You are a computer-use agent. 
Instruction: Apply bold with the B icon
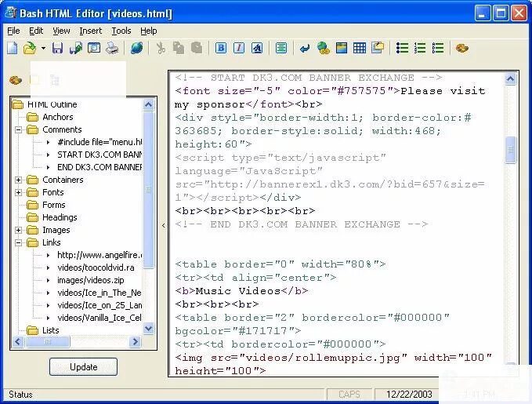coord(221,48)
